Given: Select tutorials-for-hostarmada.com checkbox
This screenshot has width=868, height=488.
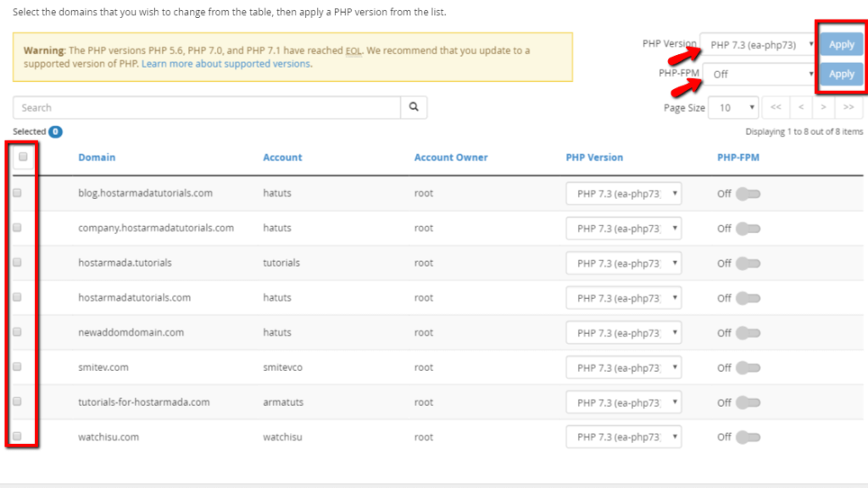Looking at the screenshot, I should point(17,402).
